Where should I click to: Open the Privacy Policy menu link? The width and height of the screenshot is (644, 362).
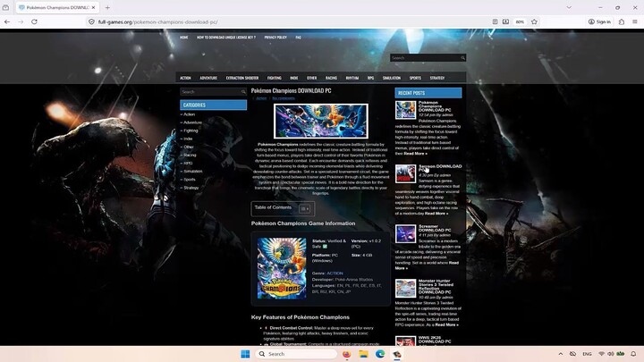coord(275,38)
